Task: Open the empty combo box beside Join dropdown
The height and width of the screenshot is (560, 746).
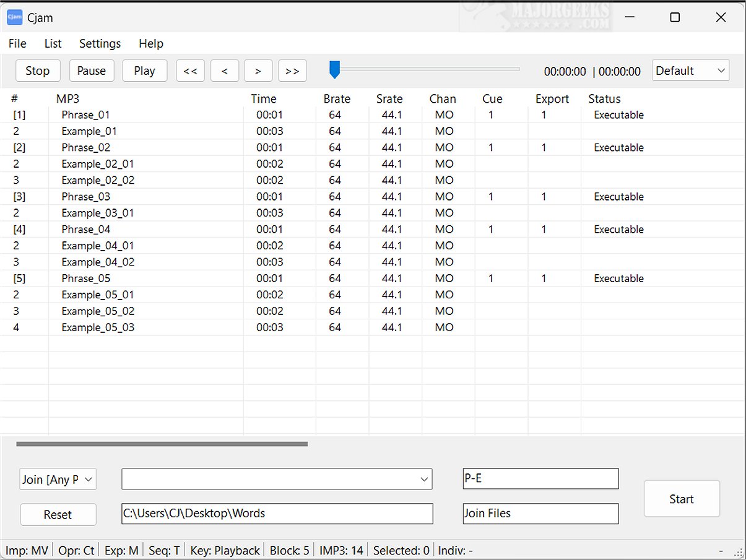Action: (x=277, y=479)
